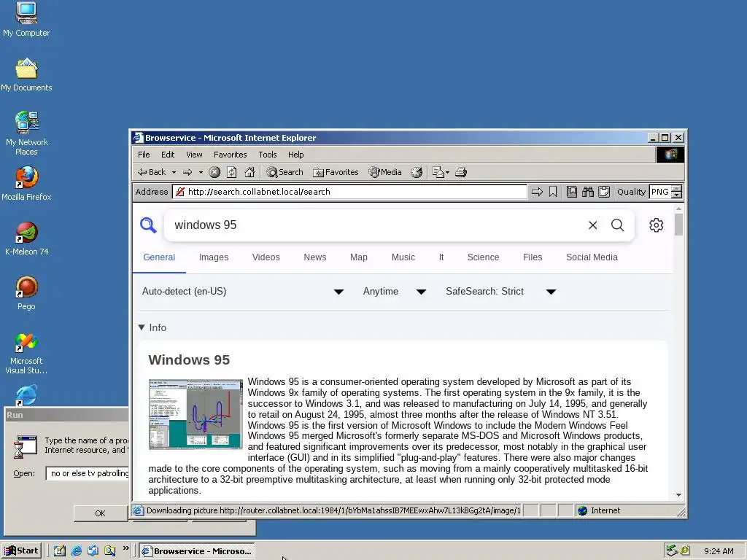Refresh the page with Refresh icon
The height and width of the screenshot is (560, 747).
231,172
